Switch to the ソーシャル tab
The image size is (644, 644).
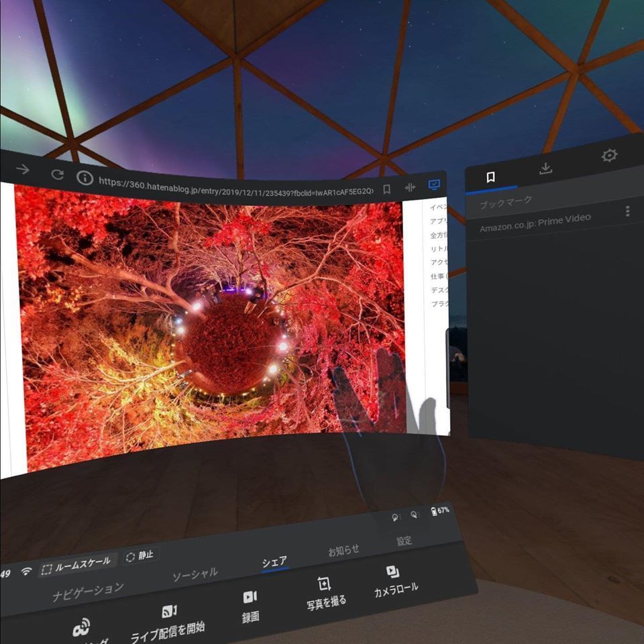pyautogui.click(x=195, y=574)
